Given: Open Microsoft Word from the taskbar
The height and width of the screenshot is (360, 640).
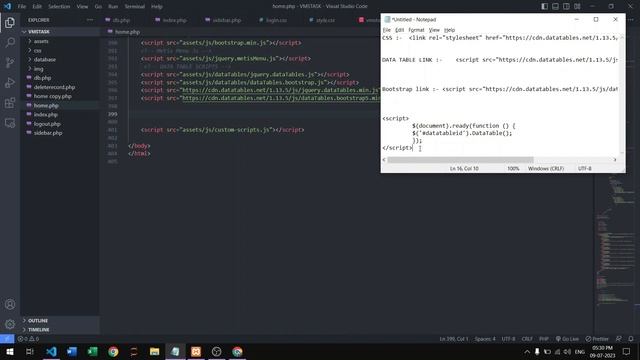Looking at the screenshot, I should [x=72, y=351].
